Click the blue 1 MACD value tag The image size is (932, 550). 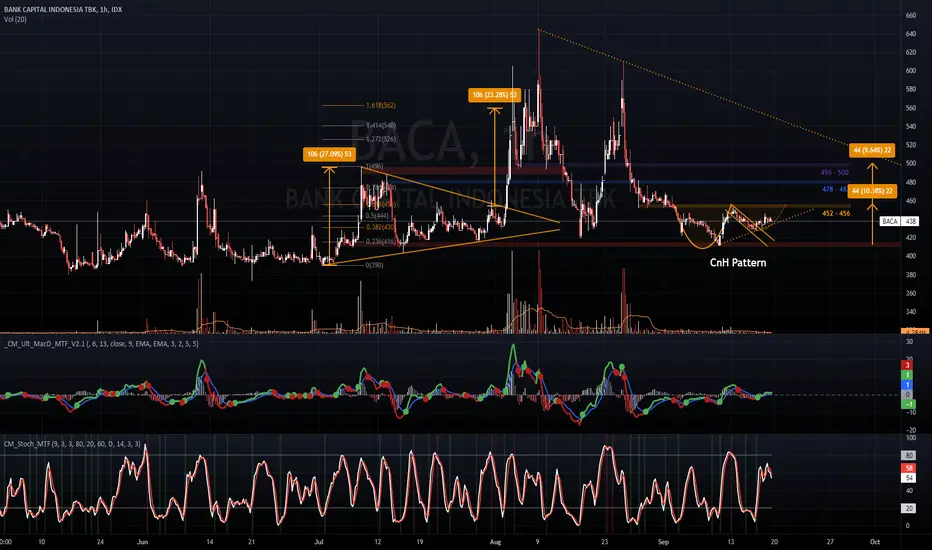(x=908, y=385)
